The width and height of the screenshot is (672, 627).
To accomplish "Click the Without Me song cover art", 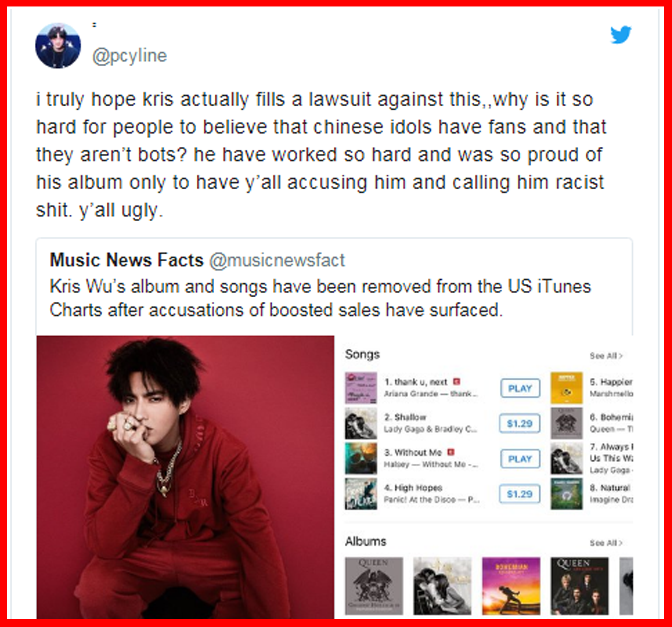I will point(361,458).
